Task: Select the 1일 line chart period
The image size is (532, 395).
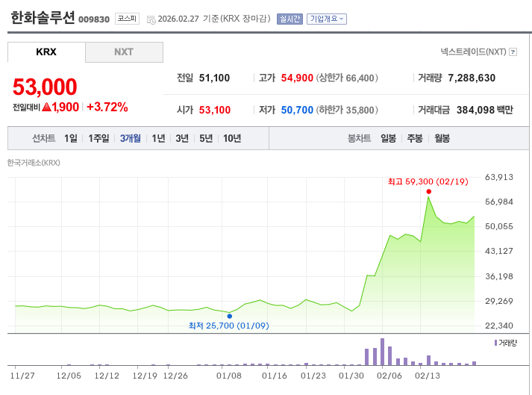Action: (71, 138)
